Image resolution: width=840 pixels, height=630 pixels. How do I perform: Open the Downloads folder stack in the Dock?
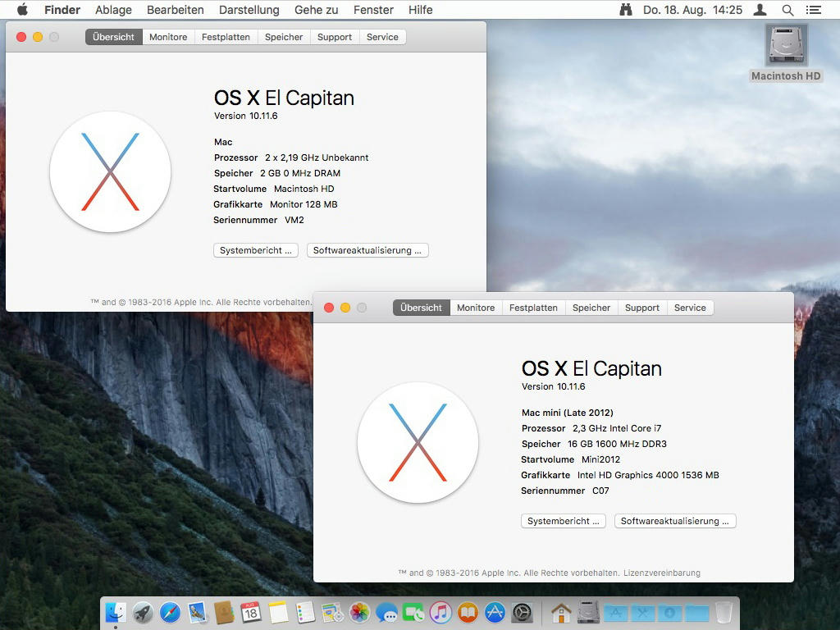669,612
